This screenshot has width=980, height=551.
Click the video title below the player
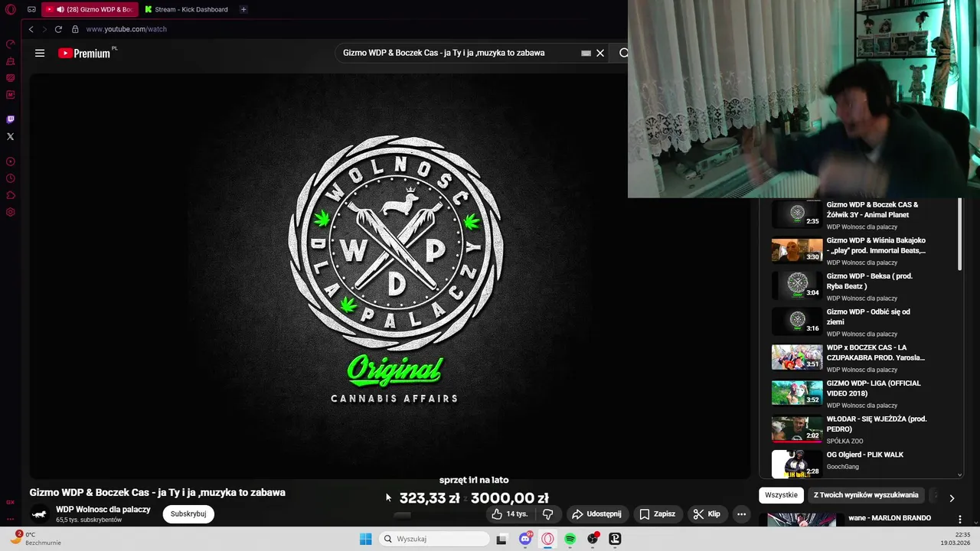(x=158, y=492)
